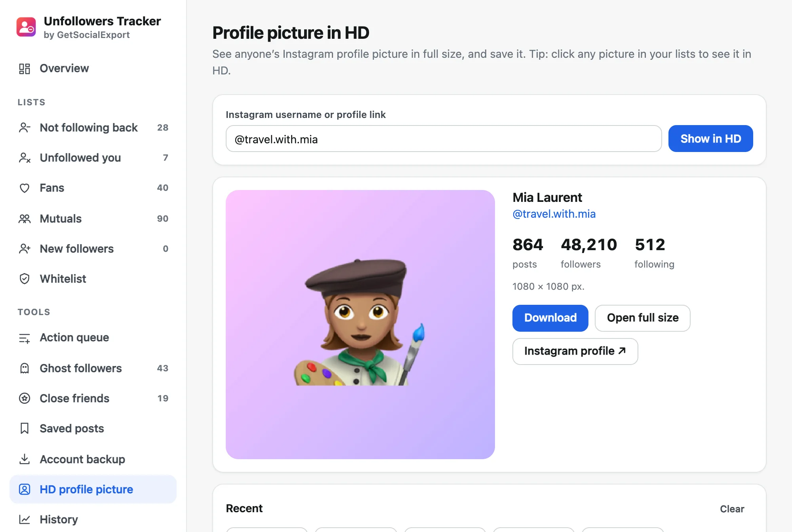Click Open full size button

coord(642,318)
